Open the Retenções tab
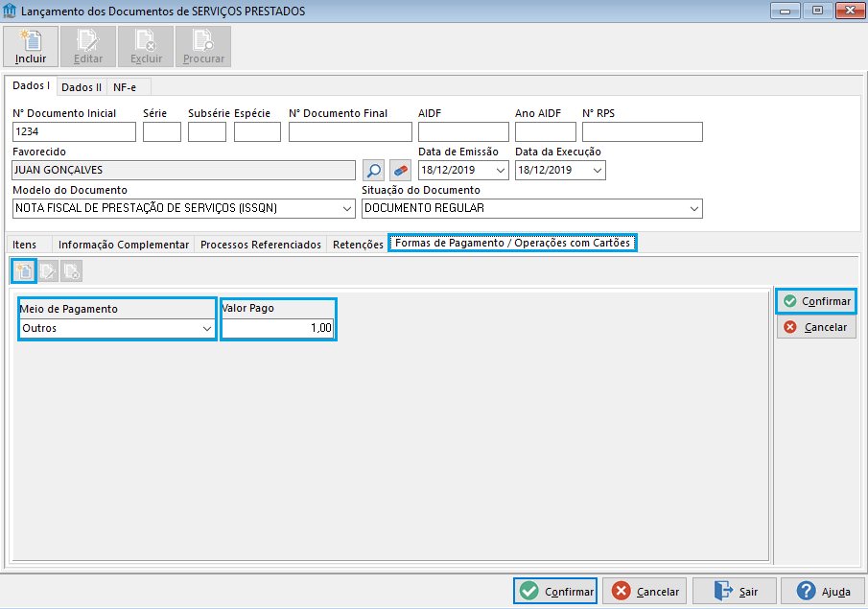 [x=358, y=245]
